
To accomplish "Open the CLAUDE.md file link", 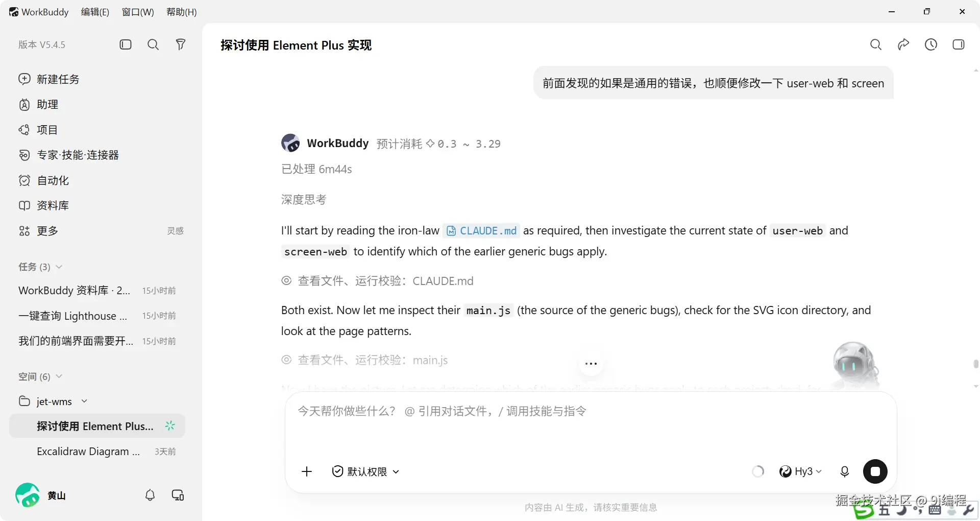I will pos(481,231).
